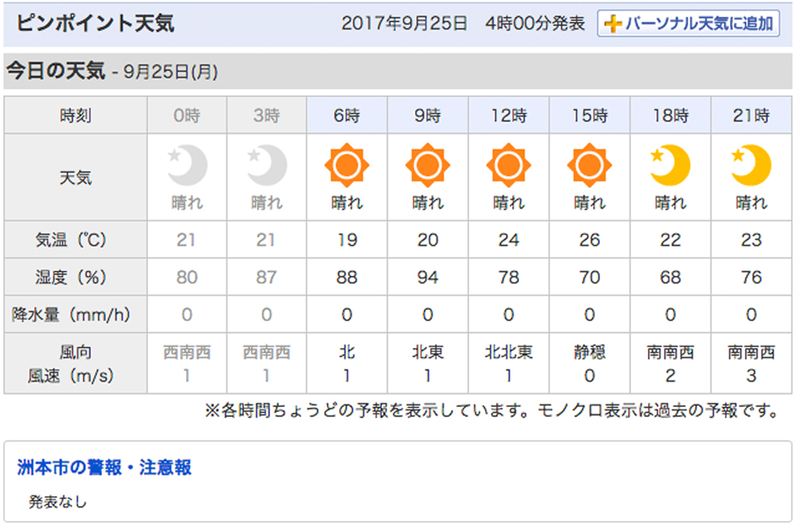The height and width of the screenshot is (532, 795).
Task: Click the sun icon for 12時
Action: tap(508, 166)
